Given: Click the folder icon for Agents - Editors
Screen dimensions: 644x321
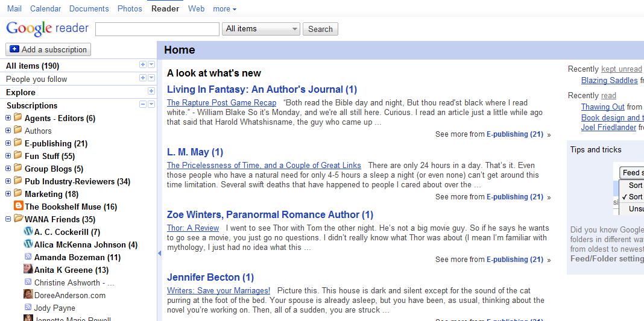Looking at the screenshot, I should 17,117.
